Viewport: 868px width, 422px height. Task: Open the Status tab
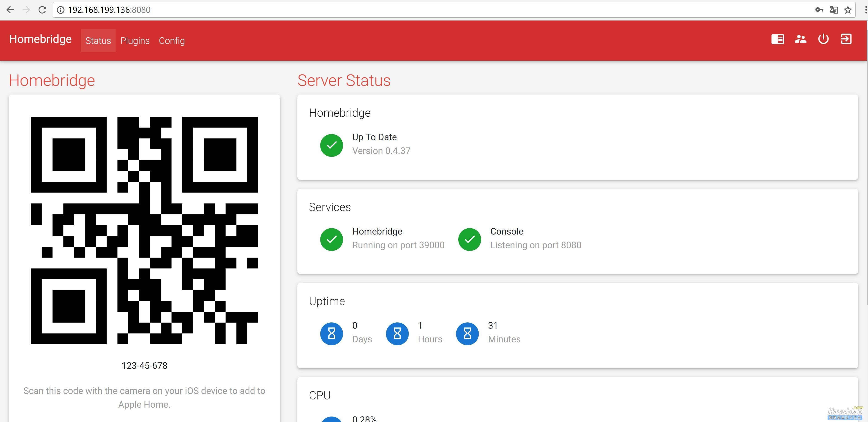click(98, 40)
